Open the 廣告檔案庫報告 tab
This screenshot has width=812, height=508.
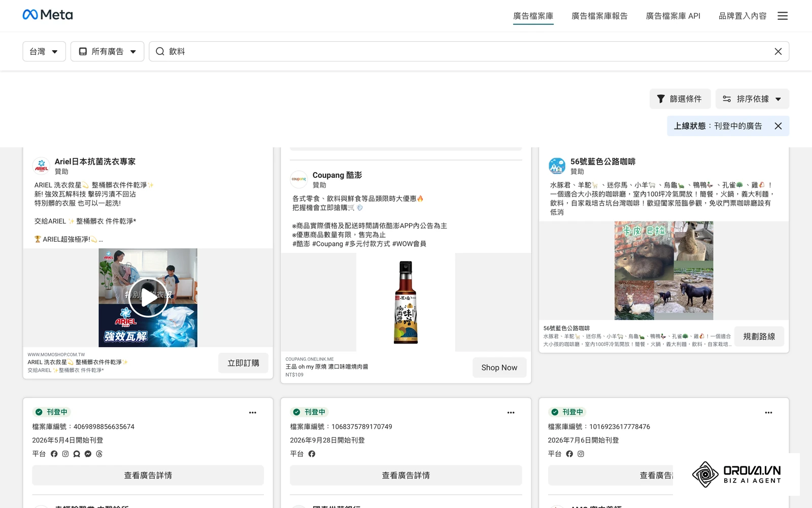(599, 16)
